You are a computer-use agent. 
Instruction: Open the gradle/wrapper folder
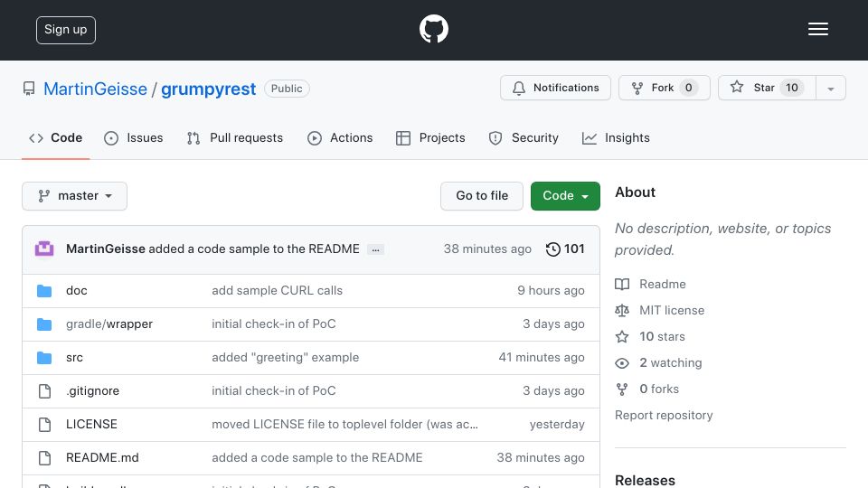click(x=109, y=324)
